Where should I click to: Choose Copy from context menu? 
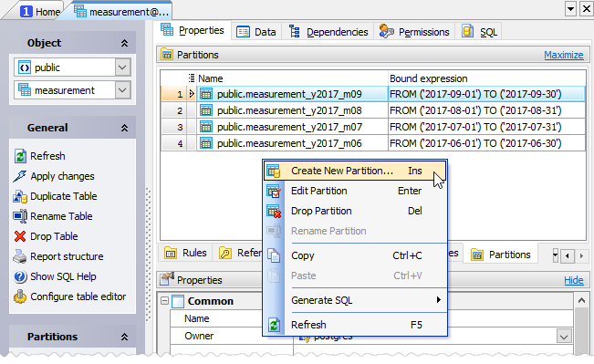(x=355, y=255)
